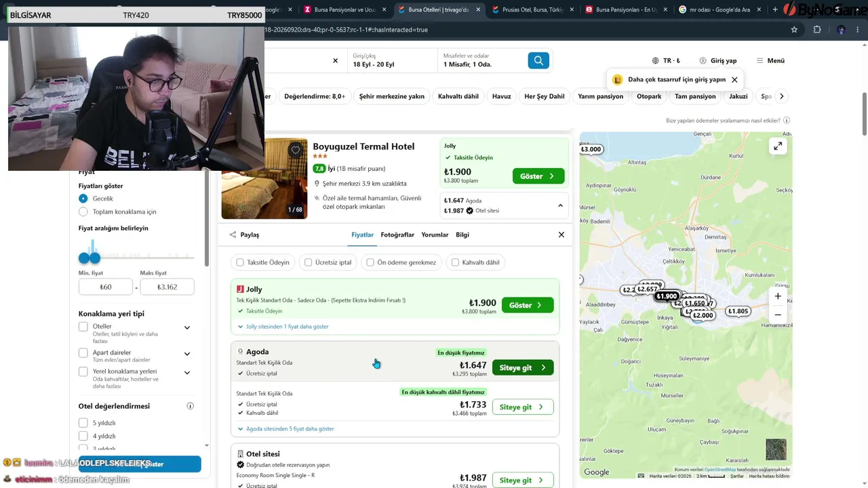Click Siteye git for Otel sitesi ₺1.987
The width and height of the screenshot is (868, 488).
coord(523,480)
